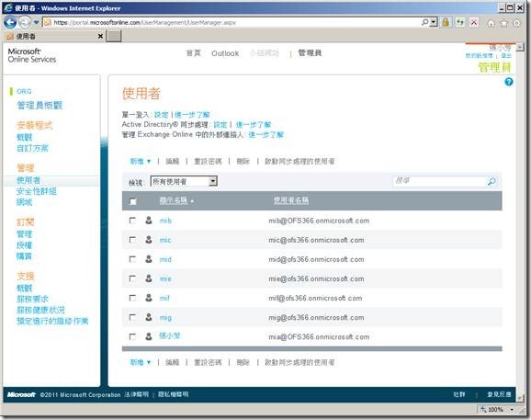Click the security lock icon
Viewport: 531px width, 420px height.
[x=446, y=22]
